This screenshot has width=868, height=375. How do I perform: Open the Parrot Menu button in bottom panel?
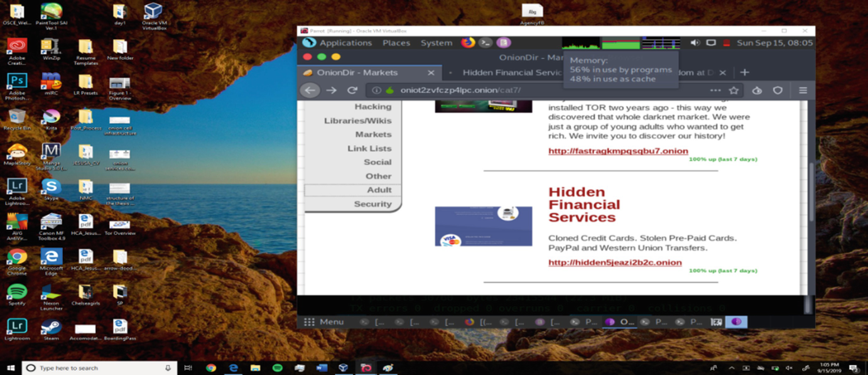coord(324,322)
